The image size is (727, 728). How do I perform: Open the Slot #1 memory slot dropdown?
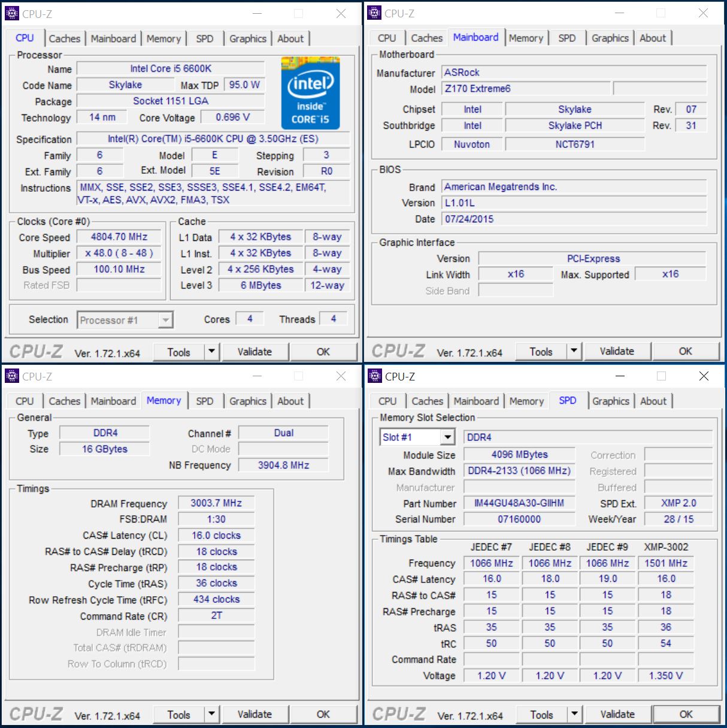coord(447,437)
